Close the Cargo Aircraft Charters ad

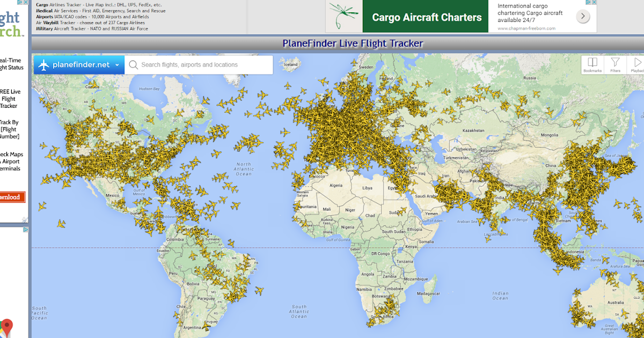pos(595,3)
